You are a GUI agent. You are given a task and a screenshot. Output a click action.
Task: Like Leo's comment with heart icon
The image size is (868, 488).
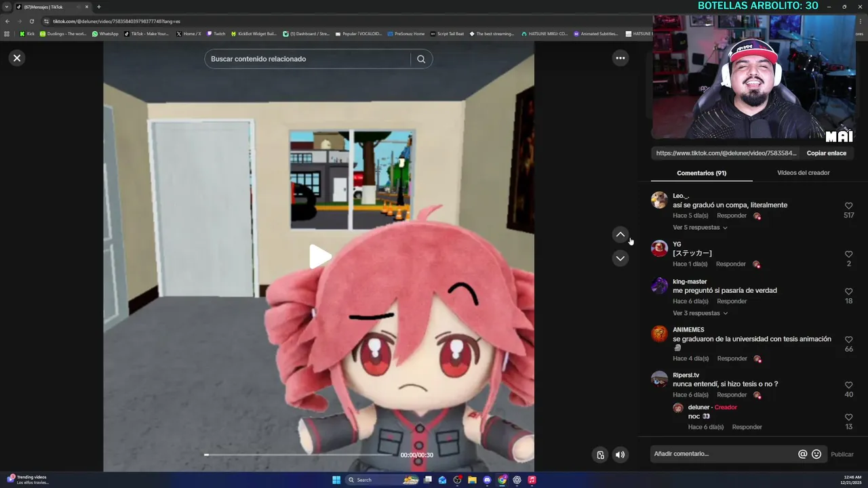click(x=848, y=205)
